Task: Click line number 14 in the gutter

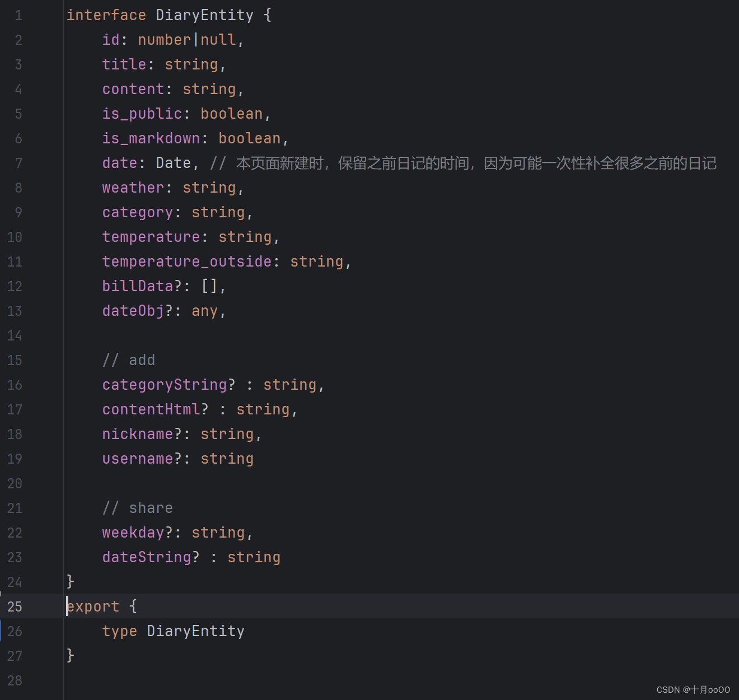Action: click(15, 335)
